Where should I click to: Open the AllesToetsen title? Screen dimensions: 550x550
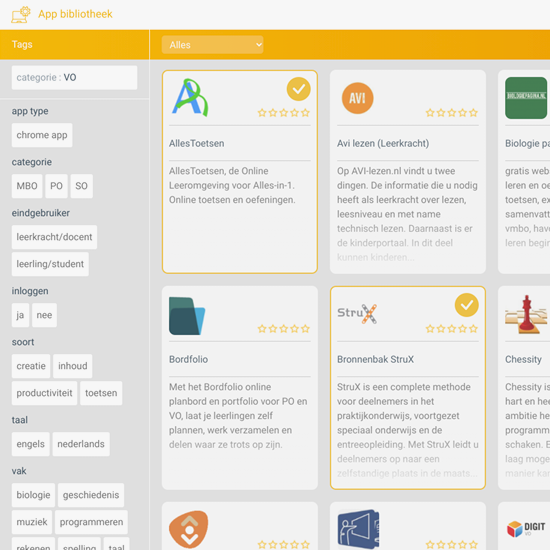tap(196, 143)
